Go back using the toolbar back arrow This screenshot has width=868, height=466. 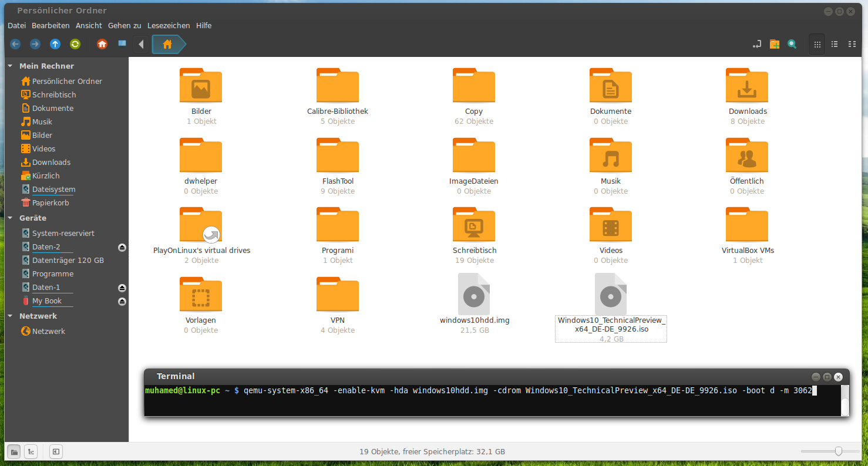tap(15, 44)
